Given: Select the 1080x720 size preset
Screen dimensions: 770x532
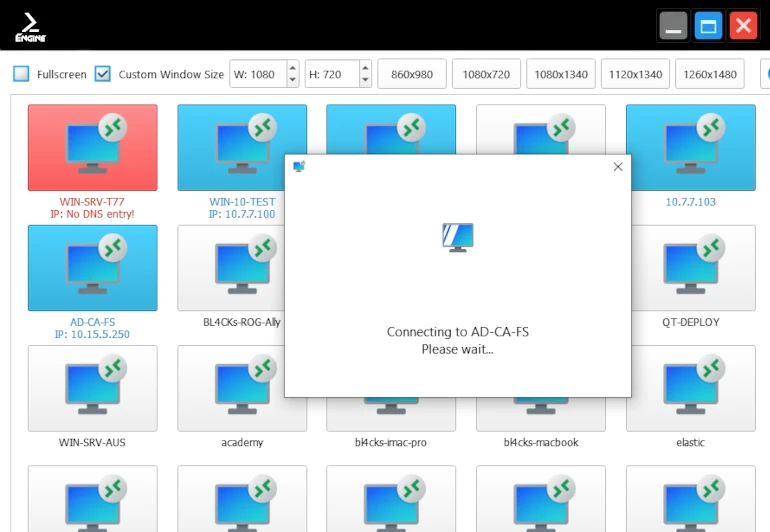Looking at the screenshot, I should point(486,74).
